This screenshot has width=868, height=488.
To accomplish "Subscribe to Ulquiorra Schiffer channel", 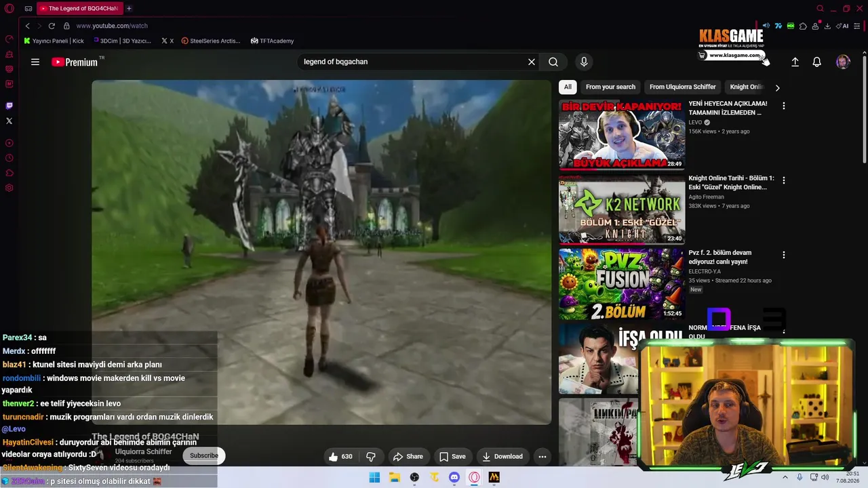I will 203,455.
